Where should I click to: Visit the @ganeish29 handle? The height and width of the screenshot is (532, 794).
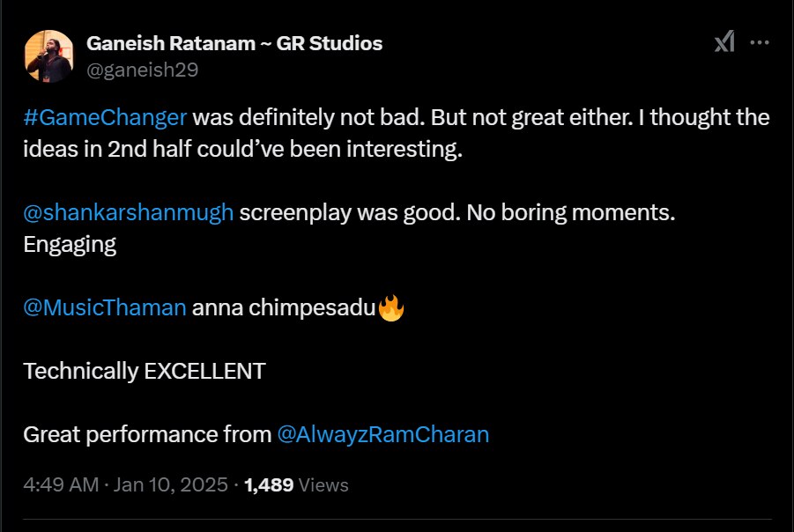tap(142, 70)
